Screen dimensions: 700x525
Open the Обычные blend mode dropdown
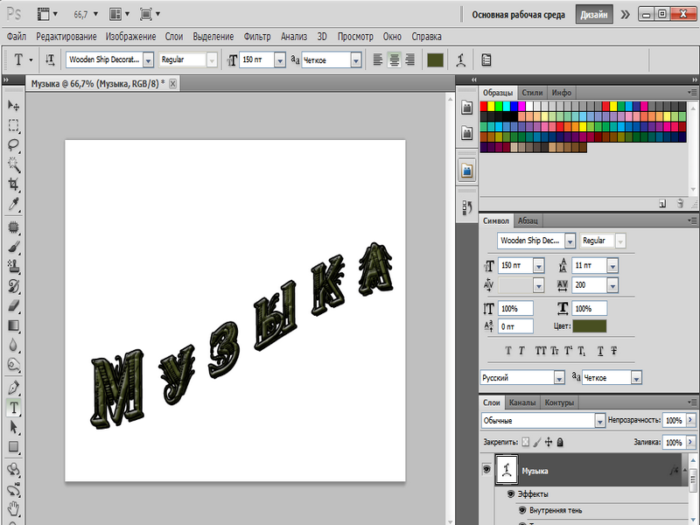click(598, 421)
